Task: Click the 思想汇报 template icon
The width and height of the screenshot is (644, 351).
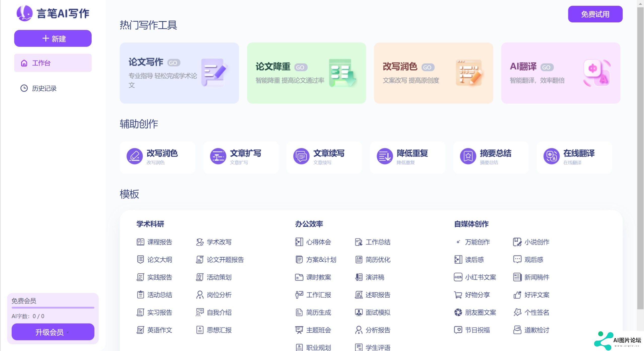Action: 200,330
